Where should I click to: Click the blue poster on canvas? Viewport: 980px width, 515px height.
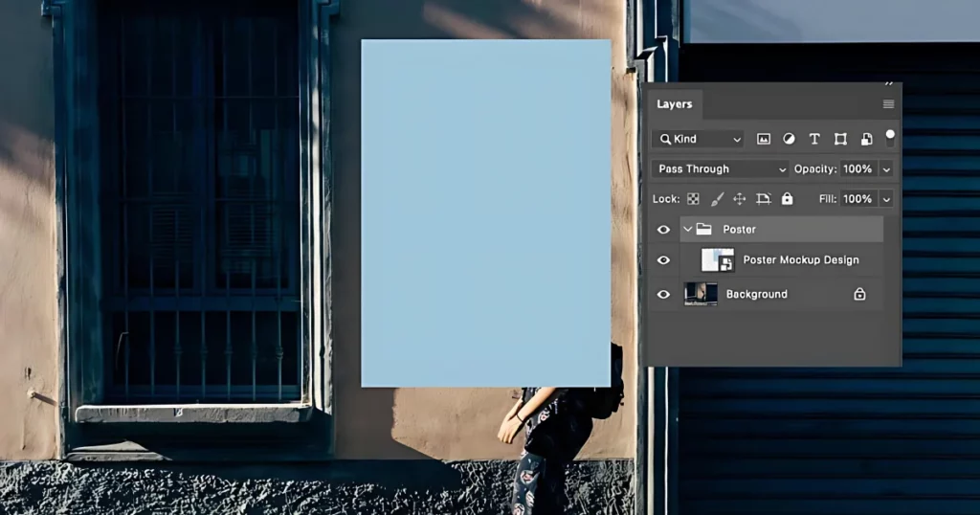click(485, 213)
